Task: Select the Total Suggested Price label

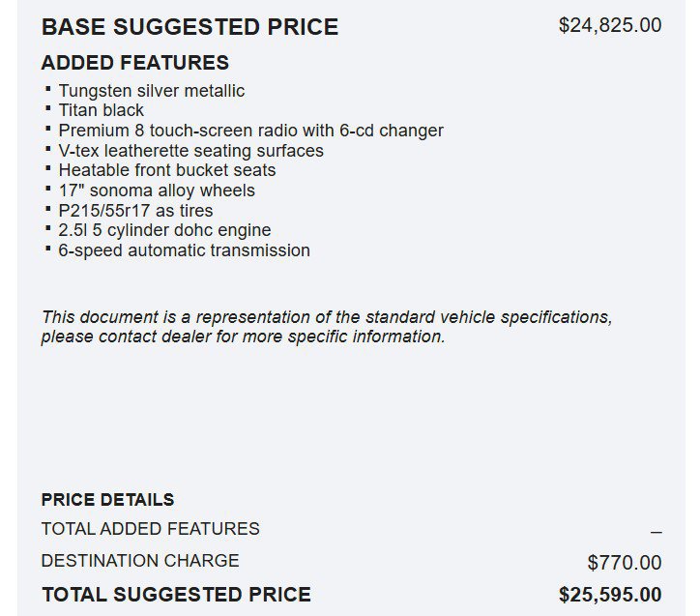Action: click(x=176, y=595)
